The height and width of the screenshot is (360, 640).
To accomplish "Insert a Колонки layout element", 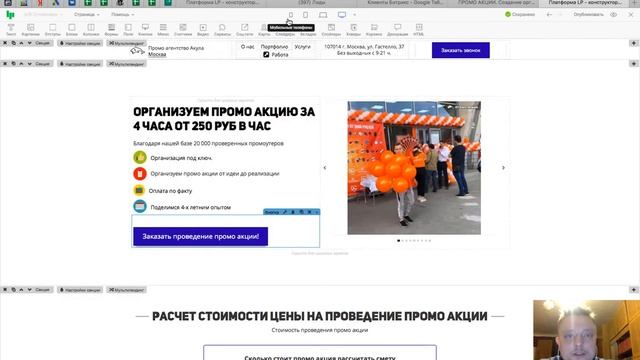I will pyautogui.click(x=91, y=30).
